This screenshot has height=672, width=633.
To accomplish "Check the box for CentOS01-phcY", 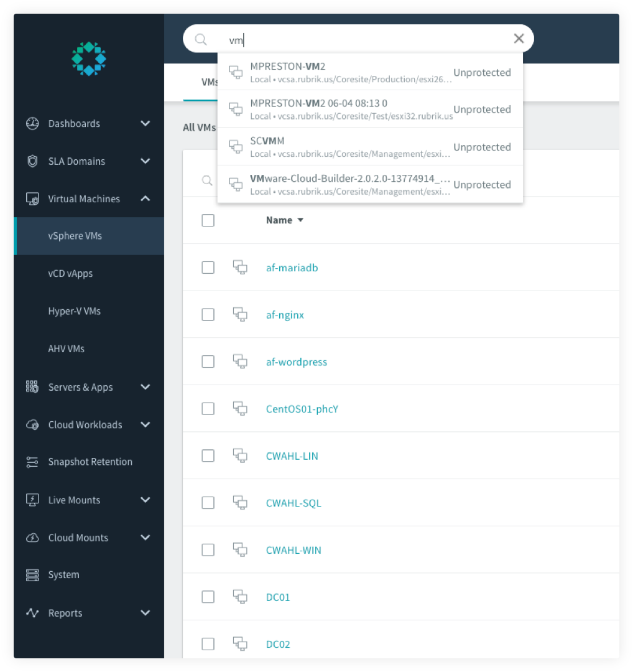I will (x=208, y=409).
